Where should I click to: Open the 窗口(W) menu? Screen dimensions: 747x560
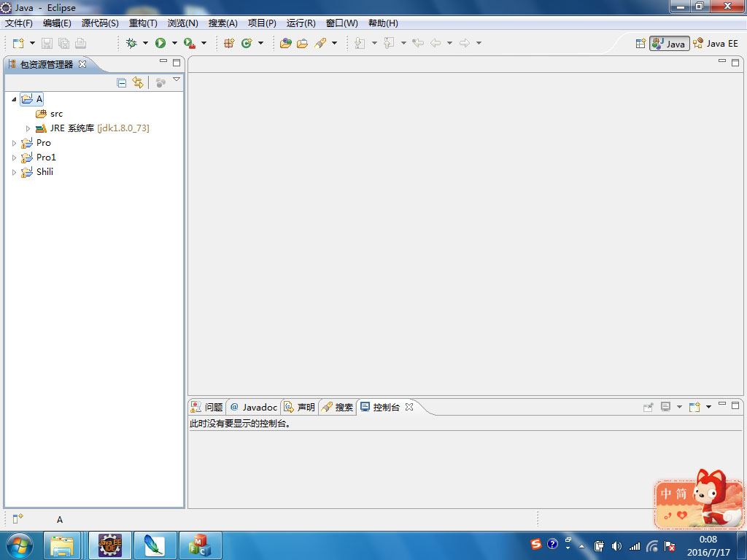point(341,23)
